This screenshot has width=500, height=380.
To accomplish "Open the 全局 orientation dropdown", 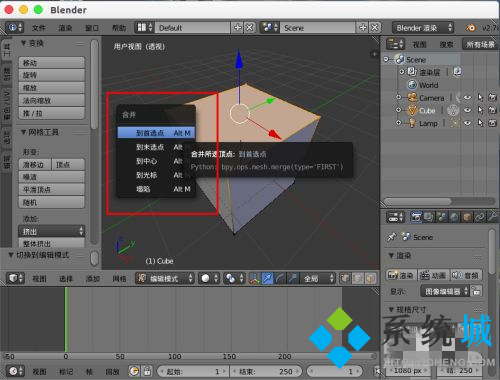I will point(318,278).
